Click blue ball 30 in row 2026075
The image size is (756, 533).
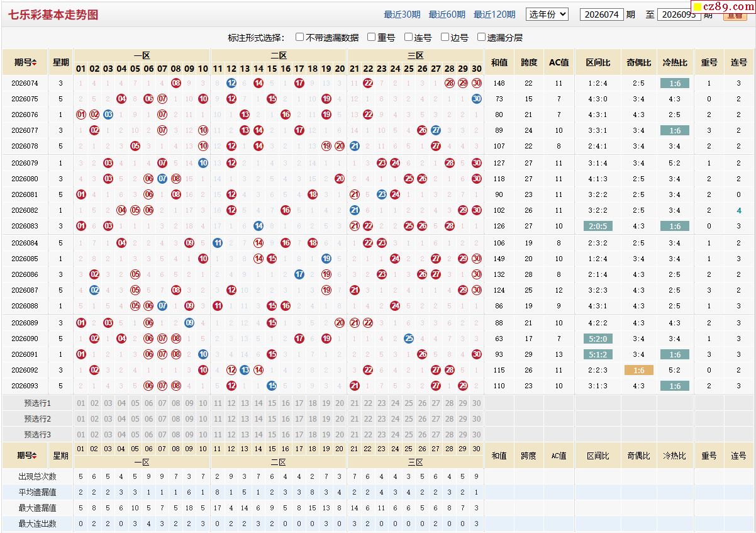476,99
